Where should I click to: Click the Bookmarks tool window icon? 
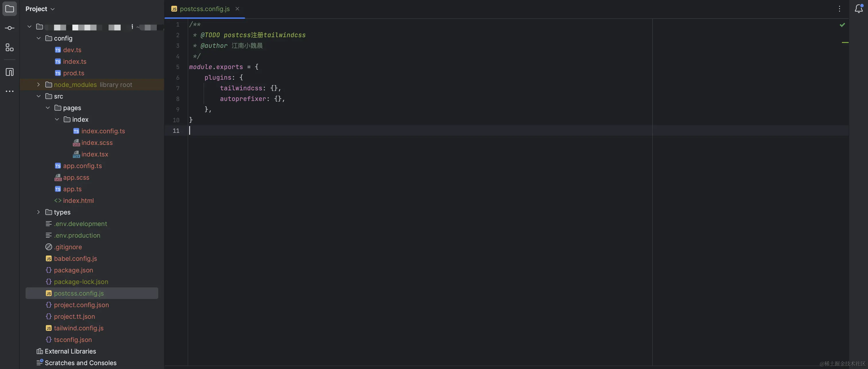(x=9, y=72)
